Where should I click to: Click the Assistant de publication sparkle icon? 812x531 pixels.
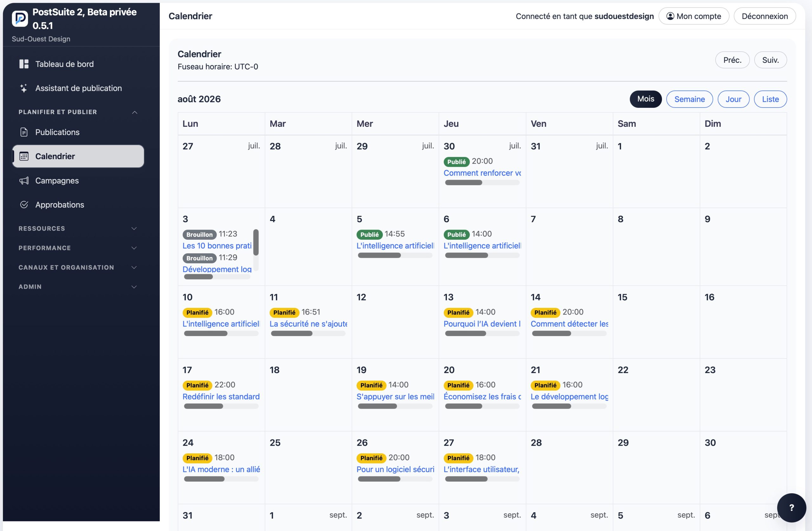click(x=24, y=88)
